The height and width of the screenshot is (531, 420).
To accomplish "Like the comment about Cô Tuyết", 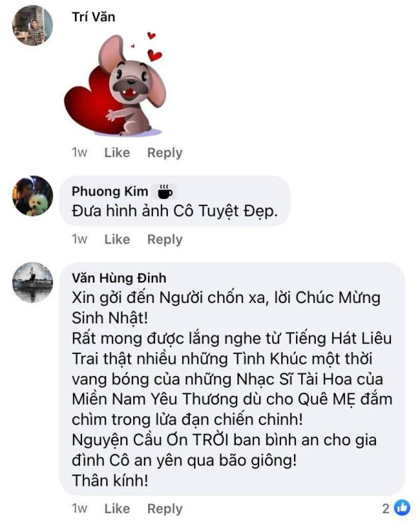I will coord(117,239).
